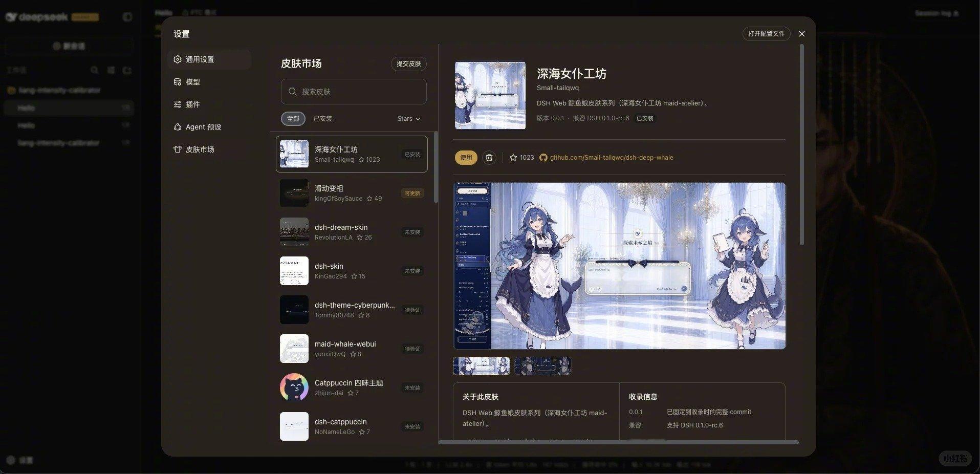Select the dsh-dream-skin row
The image size is (980, 474).
point(352,232)
